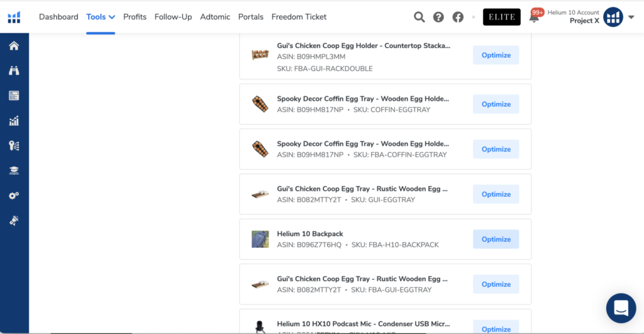The height and width of the screenshot is (334, 644).
Task: Click the Helium 10 Backpack product thumbnail
Action: click(x=260, y=239)
